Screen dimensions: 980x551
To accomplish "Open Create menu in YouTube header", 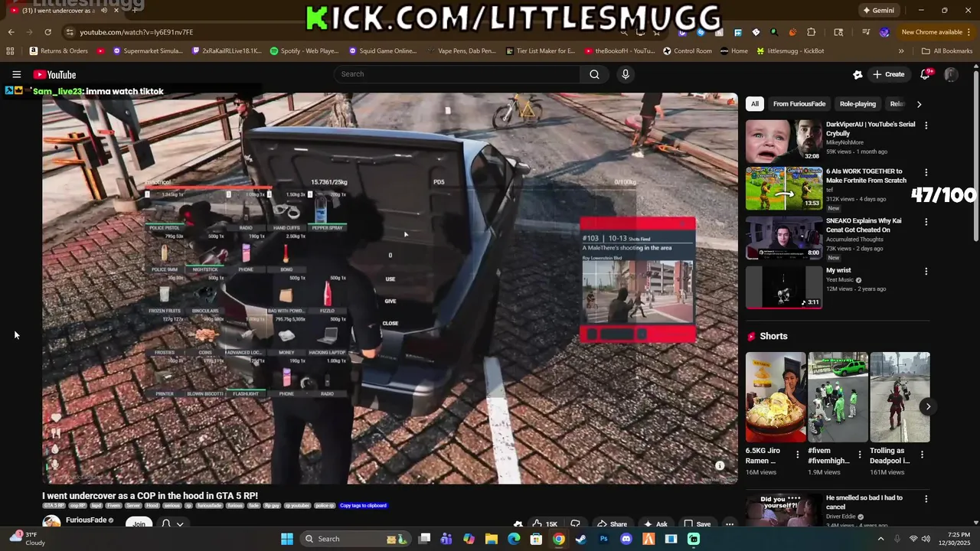I will tap(888, 74).
